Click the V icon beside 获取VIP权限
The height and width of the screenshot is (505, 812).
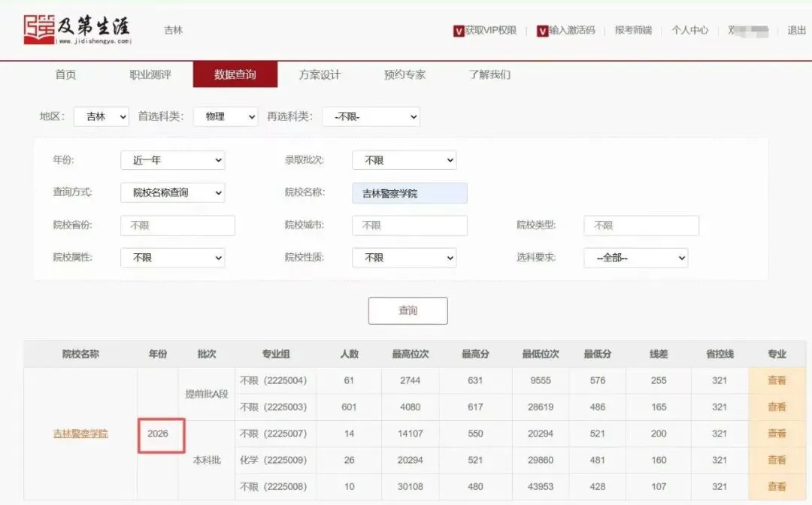459,31
